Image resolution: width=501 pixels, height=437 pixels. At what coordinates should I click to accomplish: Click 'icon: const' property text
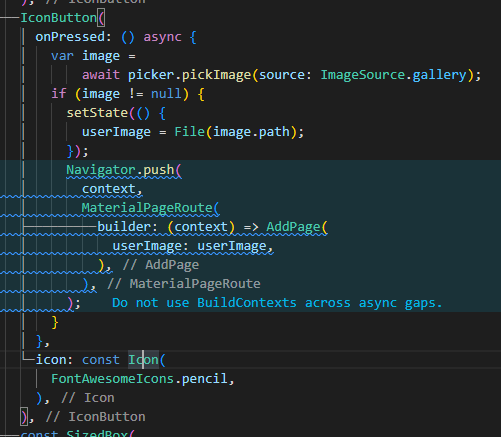pos(78,360)
